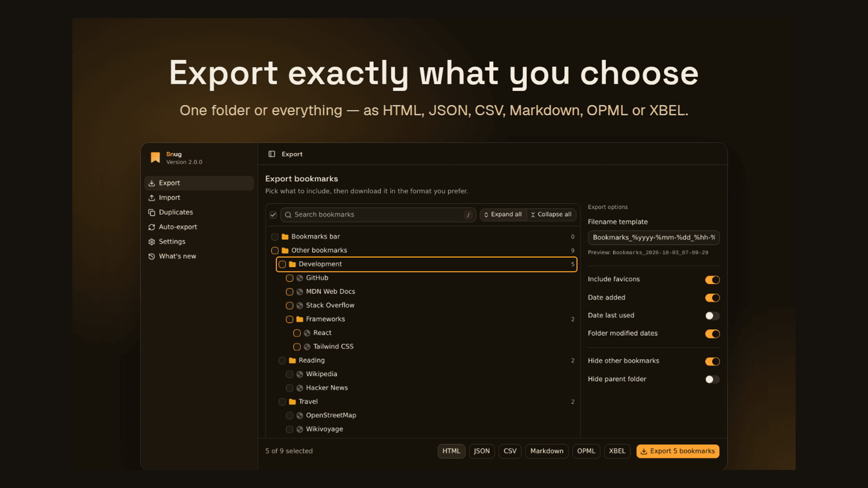Turn off the Date added switch
This screenshot has height=488, width=868.
point(712,298)
